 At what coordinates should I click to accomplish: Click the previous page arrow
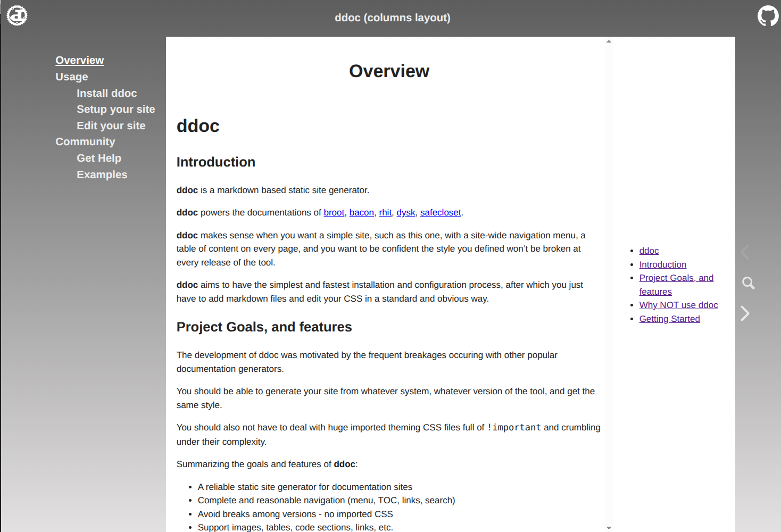(x=745, y=252)
